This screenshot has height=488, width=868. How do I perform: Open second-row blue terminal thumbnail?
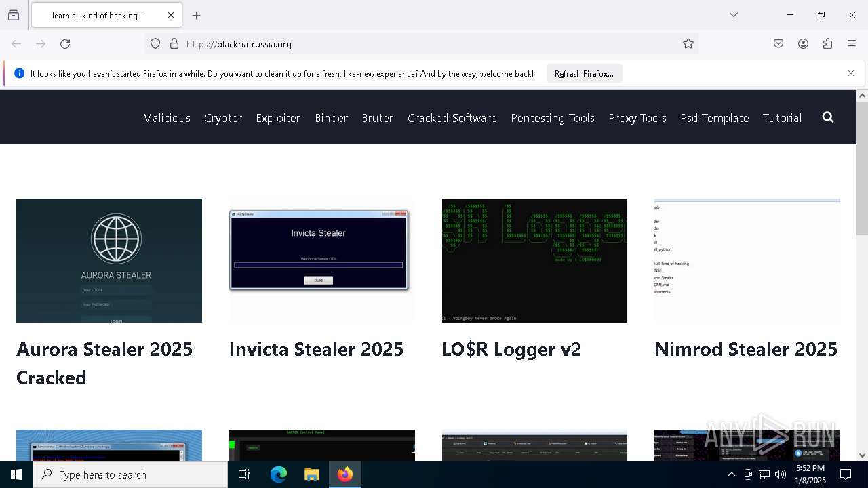109,445
